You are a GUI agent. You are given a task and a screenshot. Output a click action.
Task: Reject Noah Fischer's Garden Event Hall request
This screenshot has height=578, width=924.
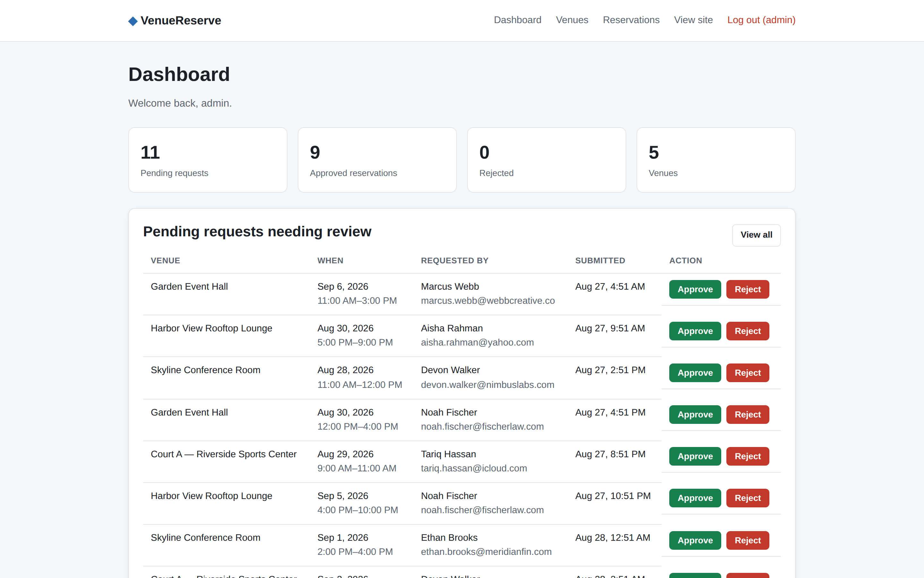748,414
